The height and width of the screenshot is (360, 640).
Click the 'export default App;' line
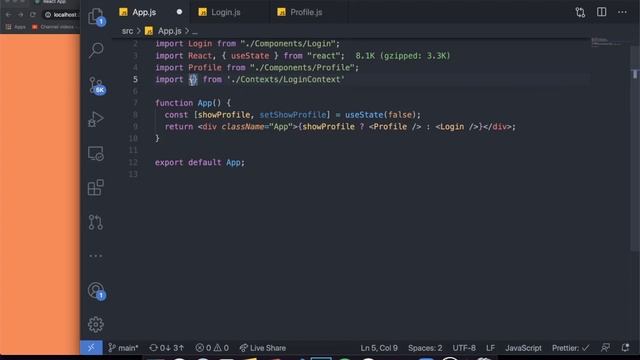click(x=200, y=162)
